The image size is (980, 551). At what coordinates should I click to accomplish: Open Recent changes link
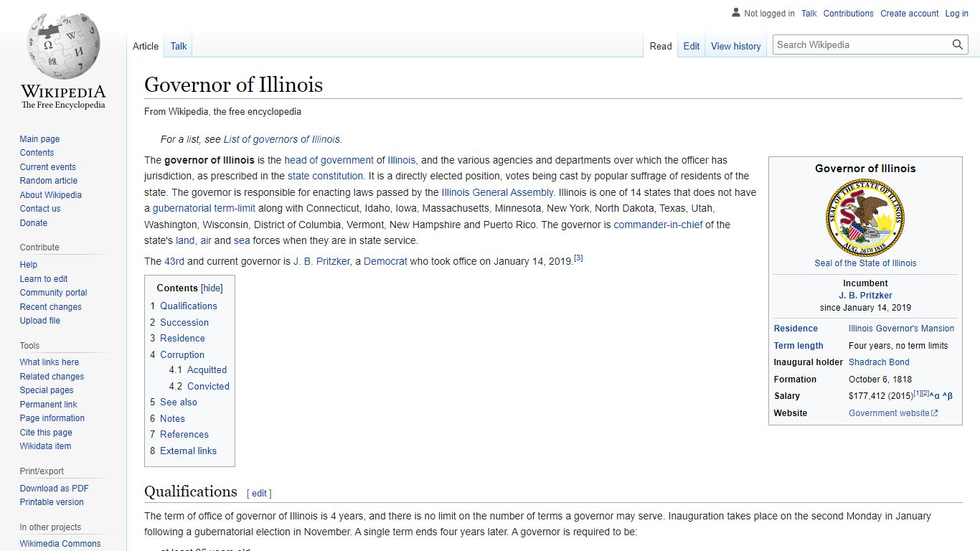coord(50,307)
